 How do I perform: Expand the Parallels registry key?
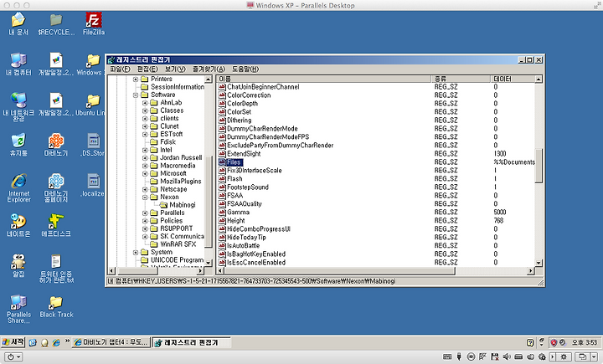145,213
